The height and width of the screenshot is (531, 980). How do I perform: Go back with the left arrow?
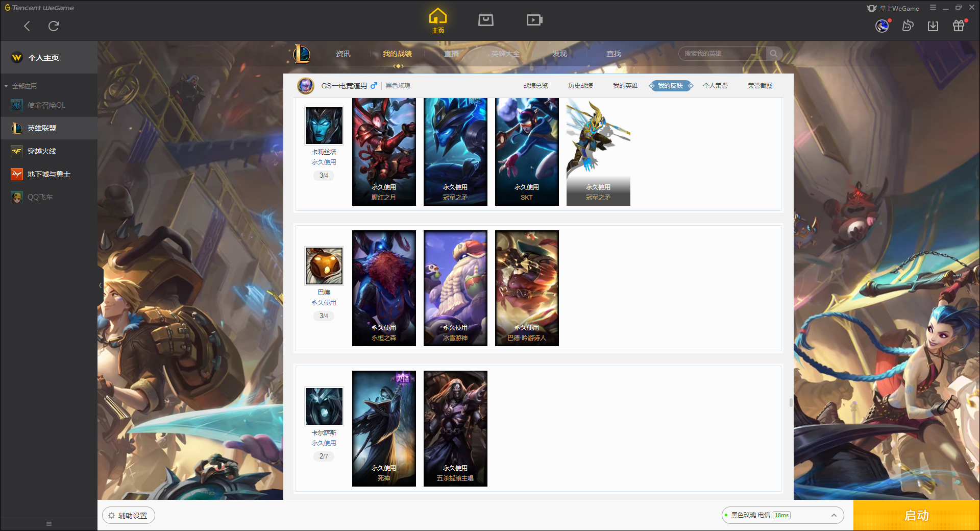point(27,26)
